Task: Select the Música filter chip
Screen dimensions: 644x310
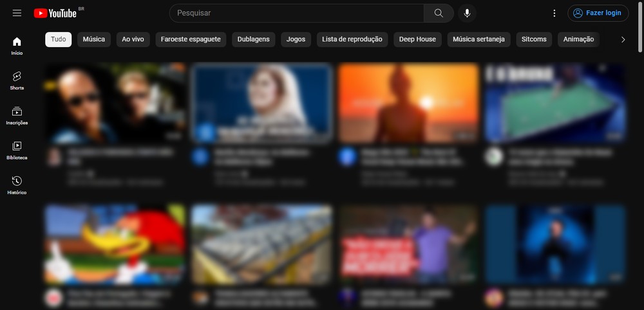Action: [93, 39]
